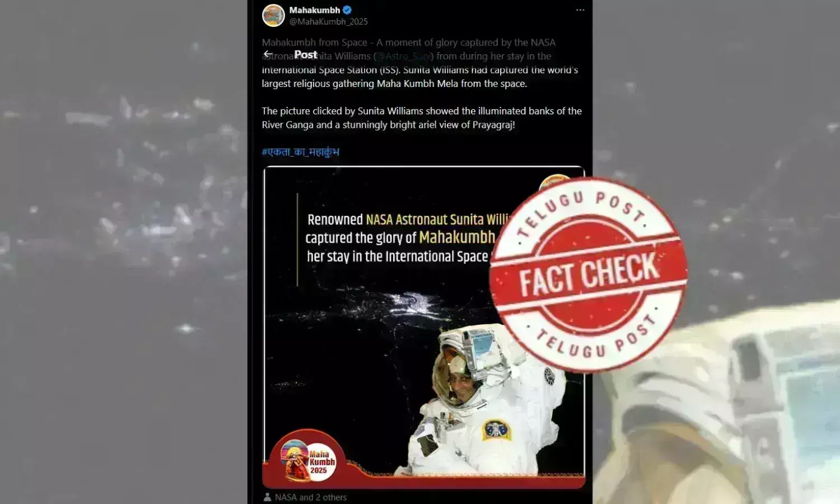Image resolution: width=840 pixels, height=504 pixels.
Task: Open the Mahakumbh profile avatar
Action: pos(273,16)
